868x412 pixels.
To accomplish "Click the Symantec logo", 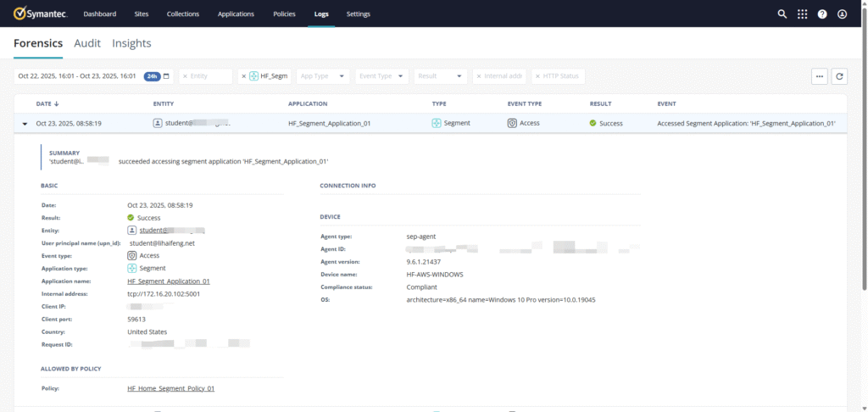I will click(x=39, y=14).
